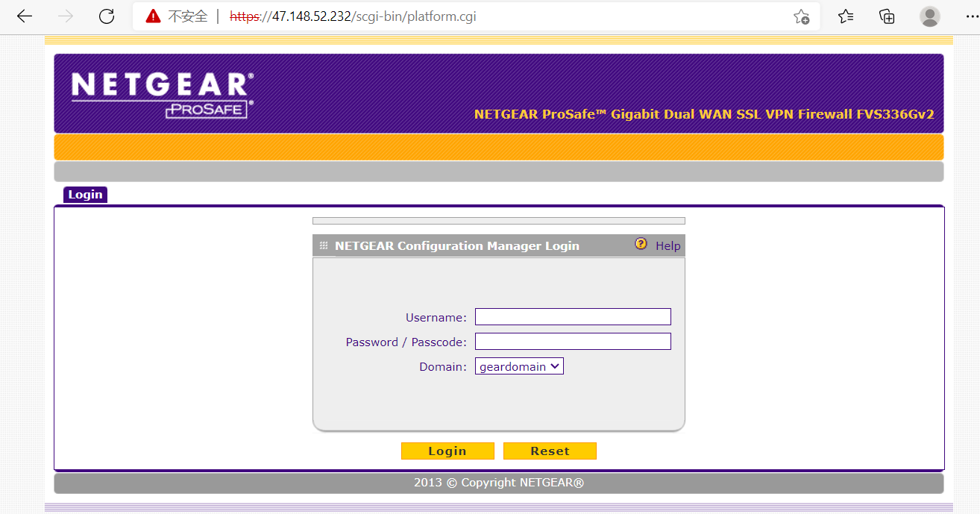980x514 pixels.
Task: Open the not-secure certificate warning indicator
Action: pyautogui.click(x=176, y=16)
